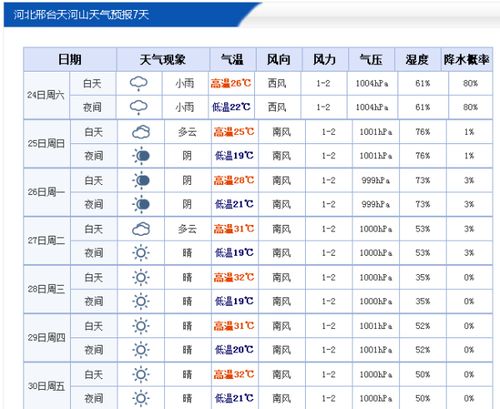Select the 29日周四 date cell
Screen dimensions: 500x409
coord(46,338)
